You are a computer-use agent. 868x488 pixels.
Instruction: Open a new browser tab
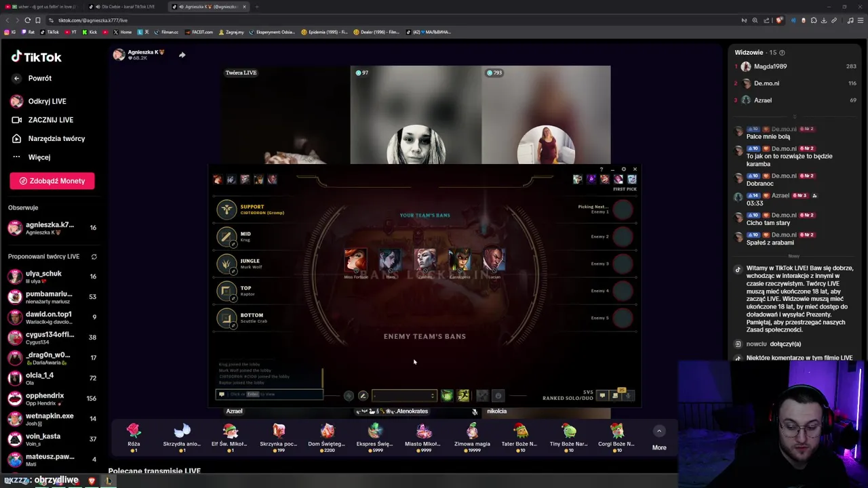coord(257,7)
